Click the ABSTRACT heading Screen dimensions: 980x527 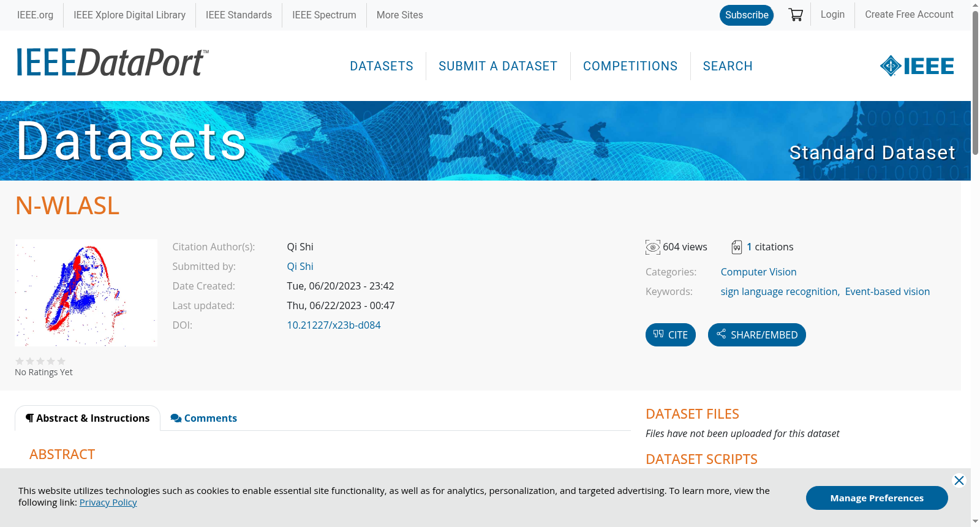tap(62, 454)
